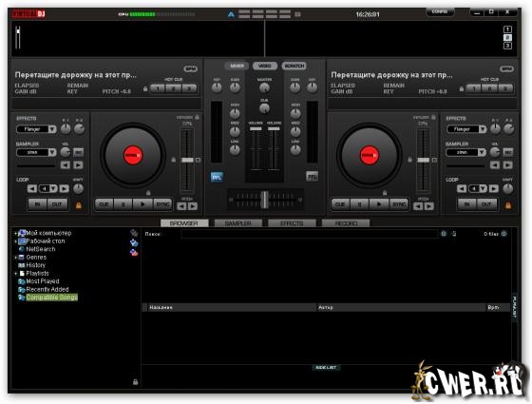This screenshot has width=532, height=404.
Task: Click the left deck BPM tap button
Action: coord(190,68)
